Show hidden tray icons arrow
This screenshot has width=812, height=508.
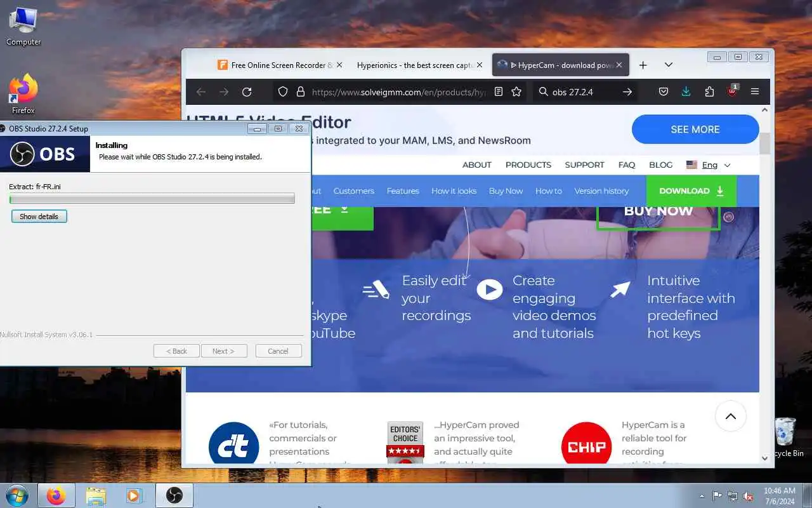[x=702, y=496]
